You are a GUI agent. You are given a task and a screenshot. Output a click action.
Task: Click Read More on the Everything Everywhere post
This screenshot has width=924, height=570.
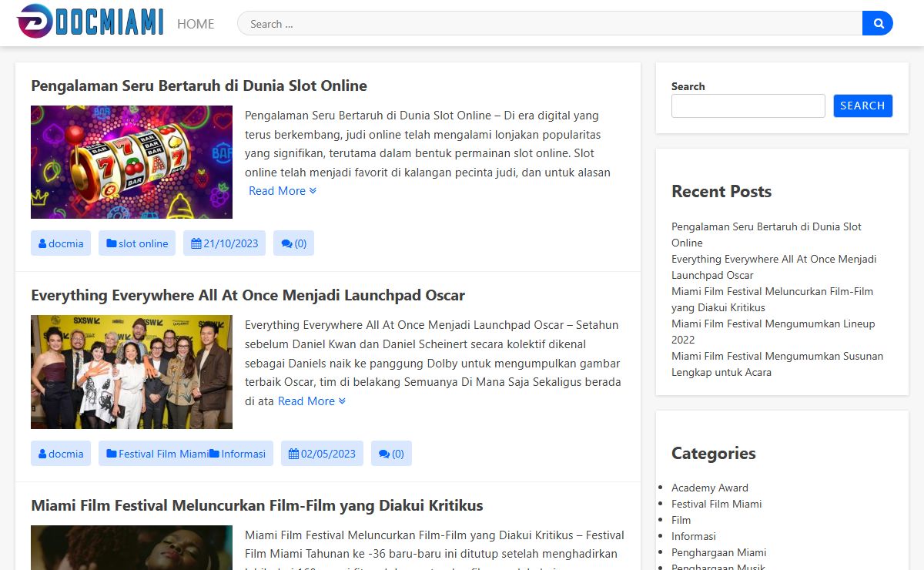[312, 401]
